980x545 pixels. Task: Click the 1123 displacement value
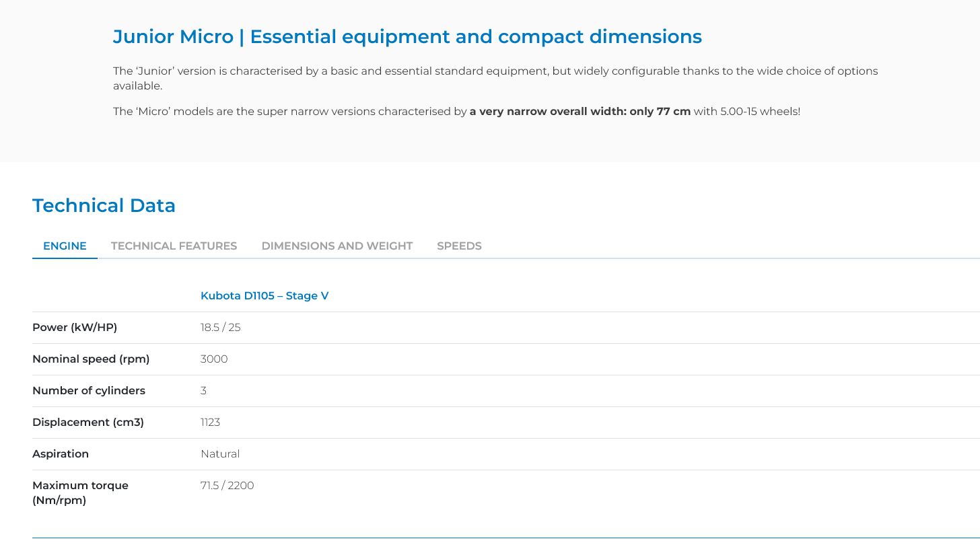pos(210,423)
